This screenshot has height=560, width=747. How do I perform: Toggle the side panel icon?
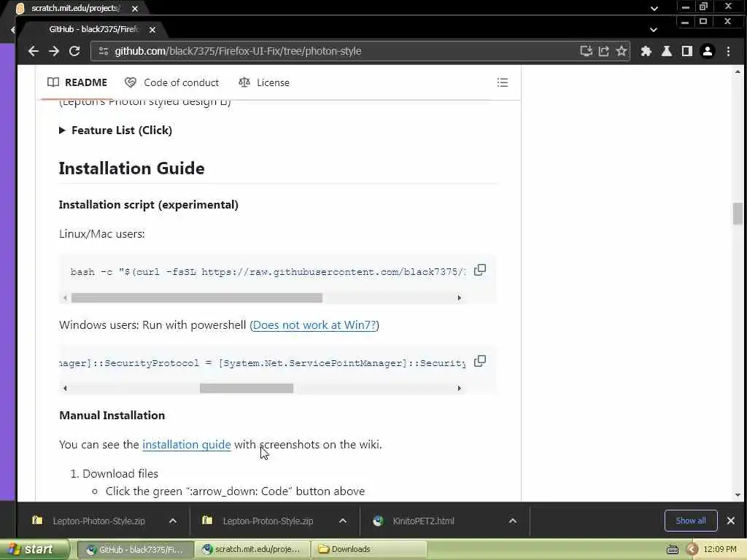687,52
